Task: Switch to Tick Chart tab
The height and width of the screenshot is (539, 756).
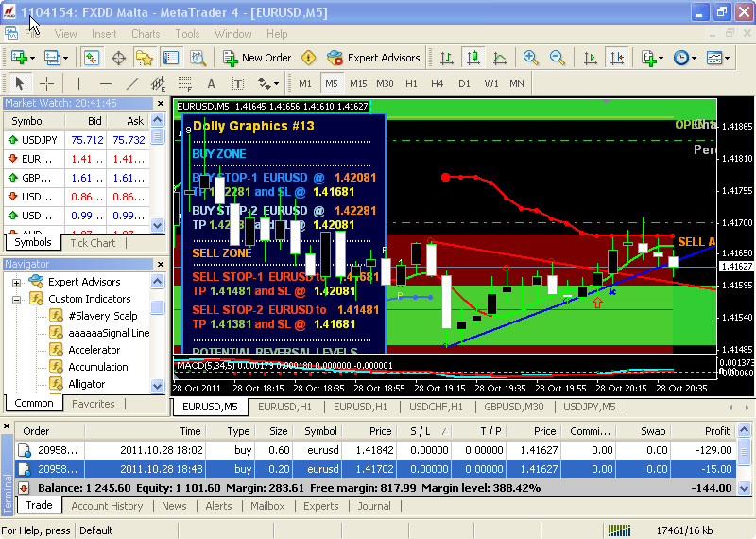Action: 93,243
